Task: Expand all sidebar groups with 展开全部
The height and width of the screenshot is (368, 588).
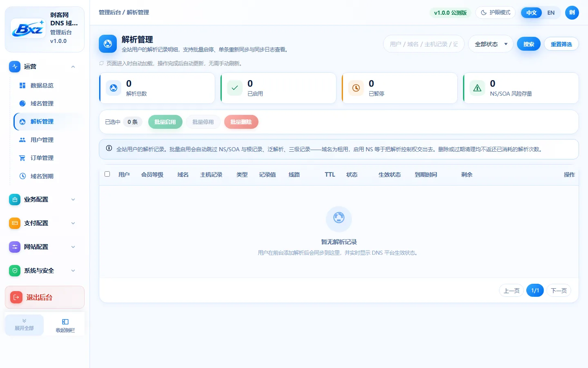Action: (x=24, y=325)
